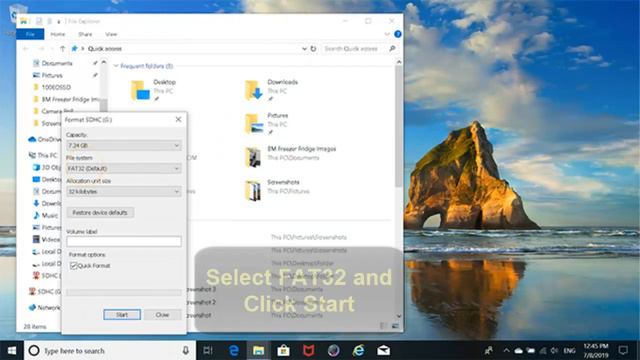The width and height of the screenshot is (640, 360).
Task: Select the BM Freezer Fridge Images folder
Action: tap(253, 157)
